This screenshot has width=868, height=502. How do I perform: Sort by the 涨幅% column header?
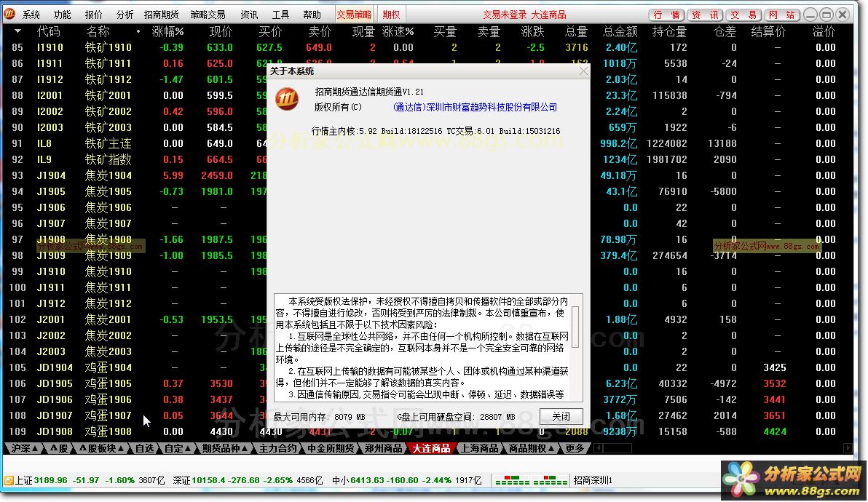tap(167, 31)
